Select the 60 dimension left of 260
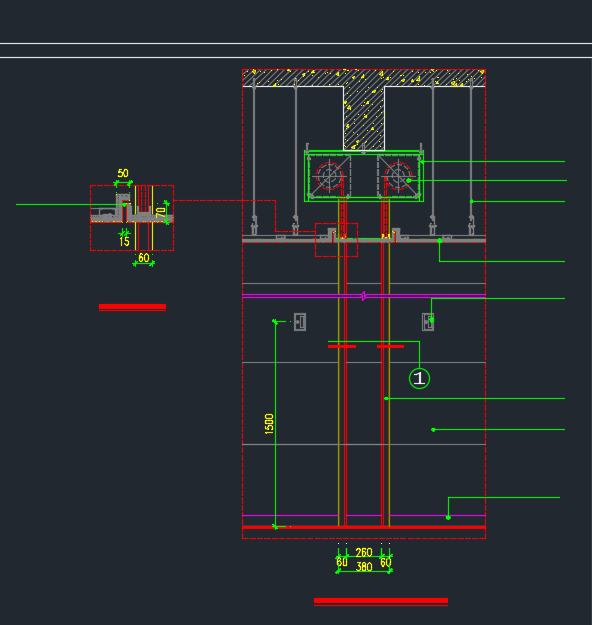 pyautogui.click(x=342, y=562)
